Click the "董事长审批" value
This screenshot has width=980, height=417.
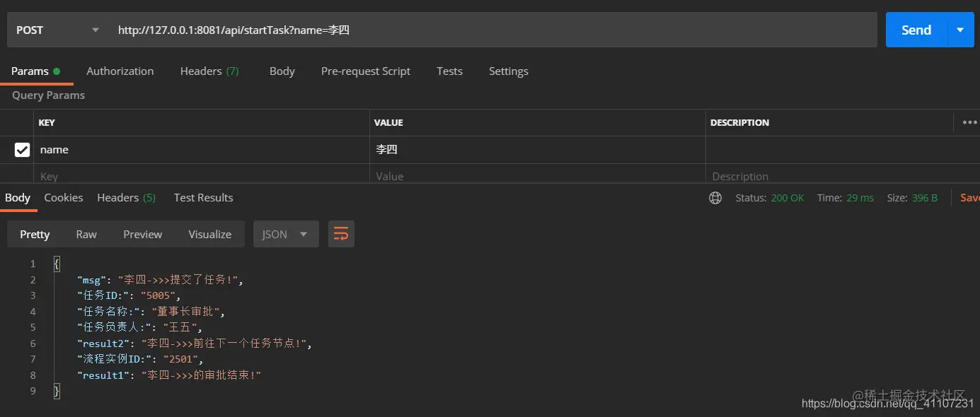tap(186, 312)
